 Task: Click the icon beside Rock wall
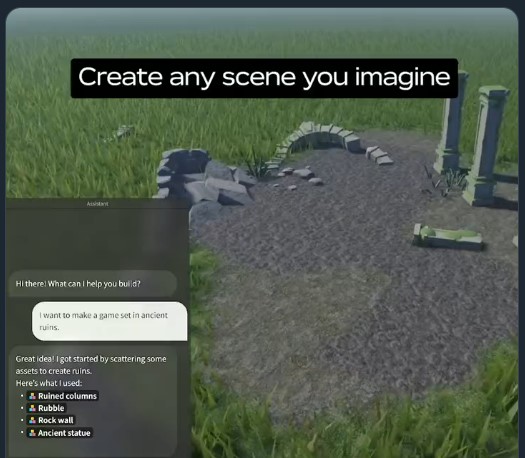click(x=32, y=420)
